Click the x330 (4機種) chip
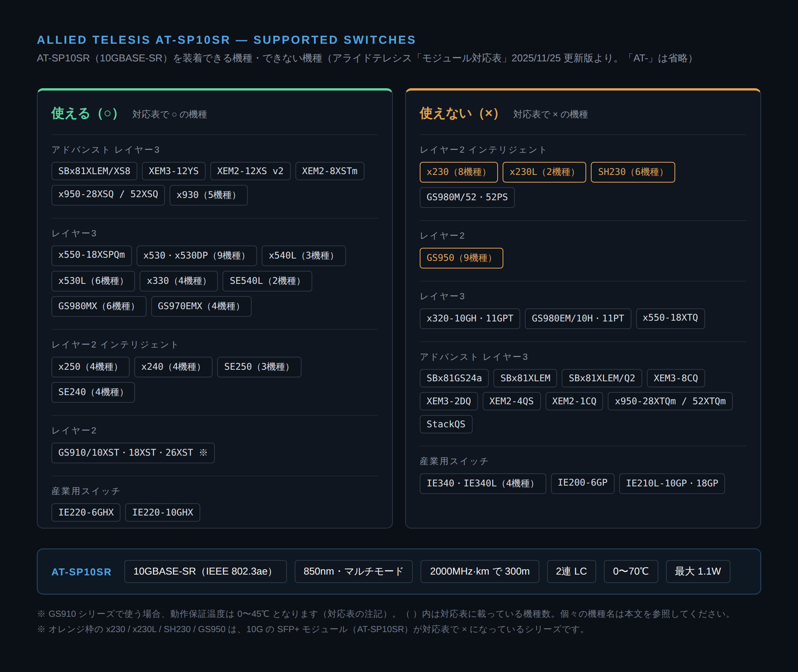 tap(178, 281)
